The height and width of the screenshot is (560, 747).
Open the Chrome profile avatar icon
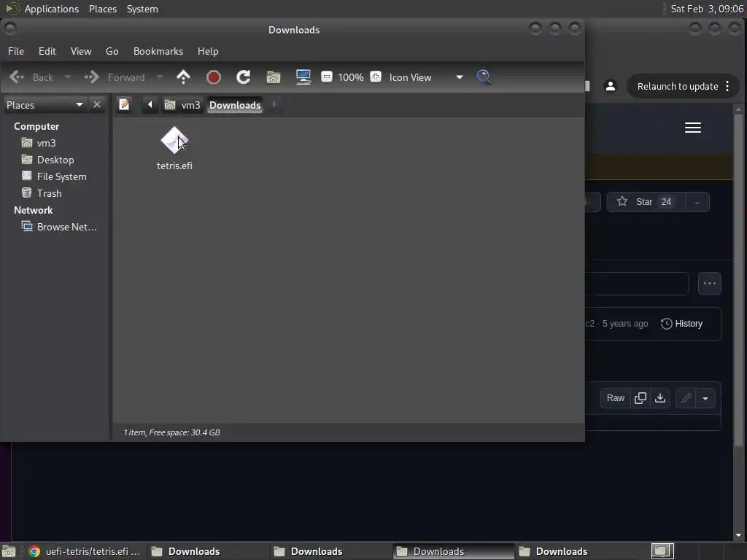click(611, 86)
